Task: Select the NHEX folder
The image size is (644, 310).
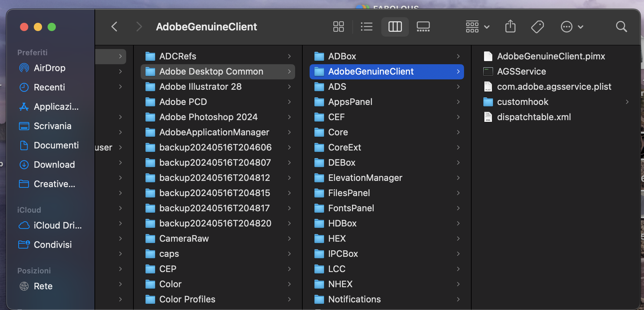Action: tap(387, 284)
